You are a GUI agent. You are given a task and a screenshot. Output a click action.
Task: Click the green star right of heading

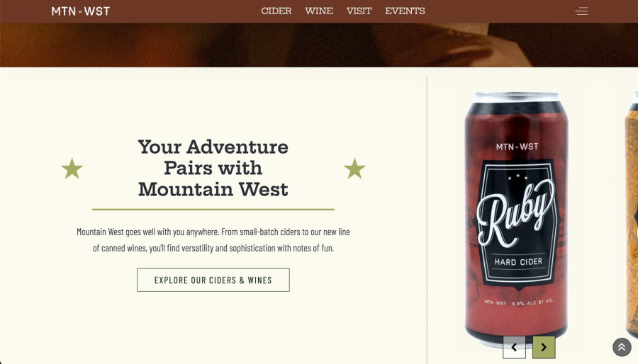(354, 169)
